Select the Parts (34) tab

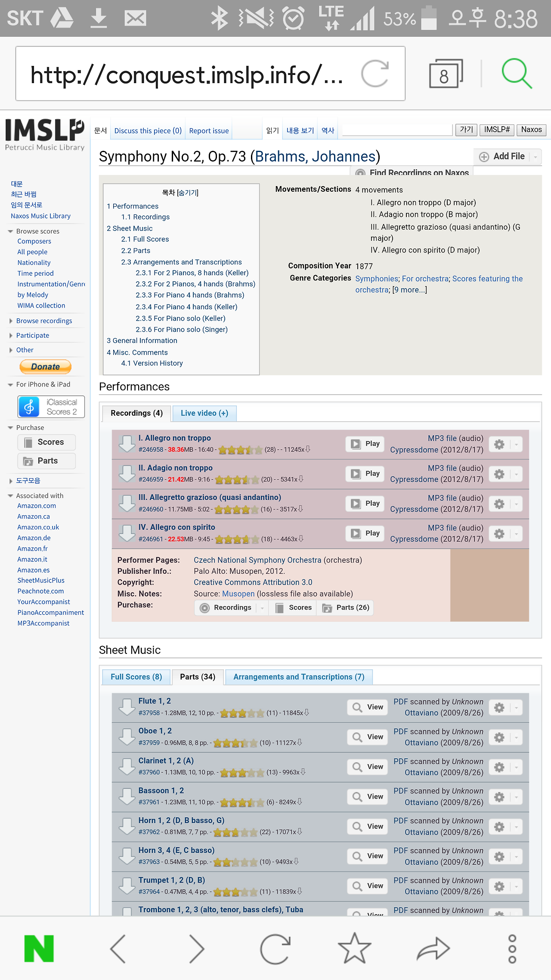pyautogui.click(x=198, y=677)
